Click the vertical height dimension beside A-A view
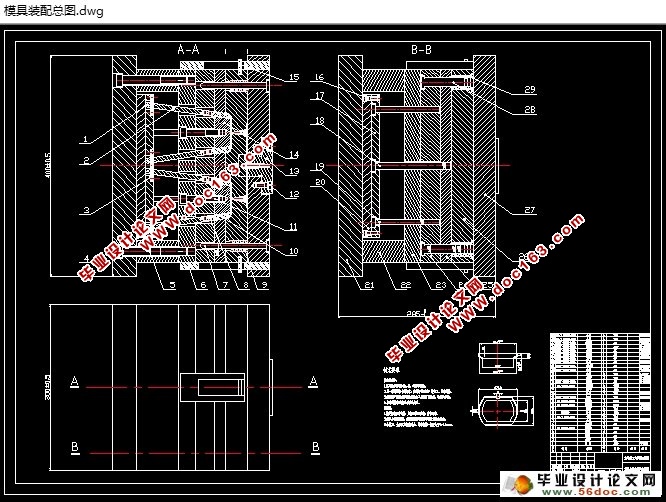The image size is (666, 502). (x=48, y=165)
